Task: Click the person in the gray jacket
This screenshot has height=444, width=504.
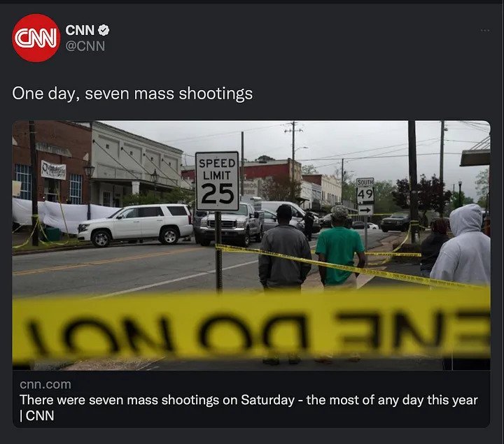Action: pyautogui.click(x=284, y=248)
